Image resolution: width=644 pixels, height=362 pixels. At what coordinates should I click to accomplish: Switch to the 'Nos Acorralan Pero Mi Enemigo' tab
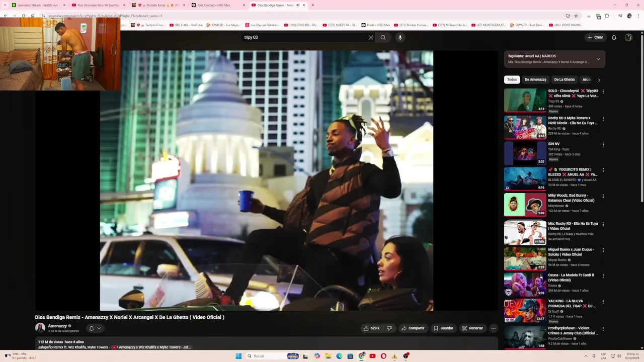98,5
